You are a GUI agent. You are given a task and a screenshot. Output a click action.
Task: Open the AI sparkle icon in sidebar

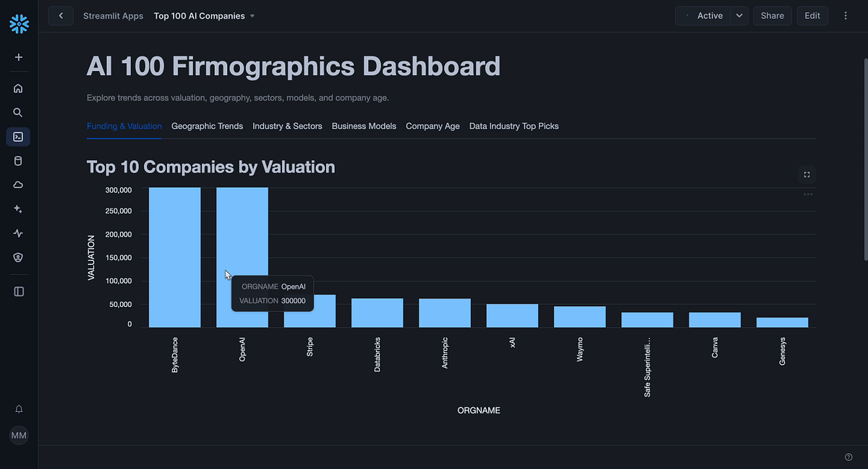(x=19, y=209)
